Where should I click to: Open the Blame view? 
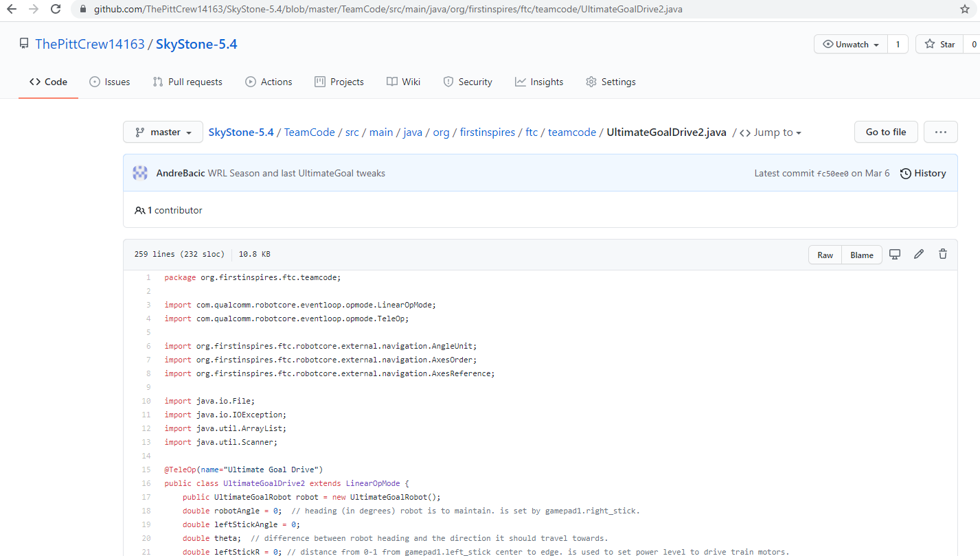coord(862,255)
